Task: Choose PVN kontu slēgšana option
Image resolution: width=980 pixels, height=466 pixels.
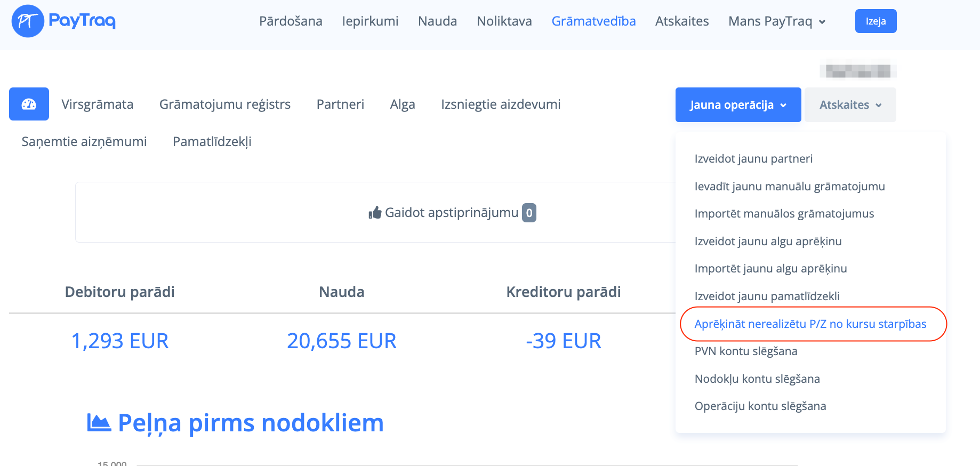Action: tap(745, 351)
